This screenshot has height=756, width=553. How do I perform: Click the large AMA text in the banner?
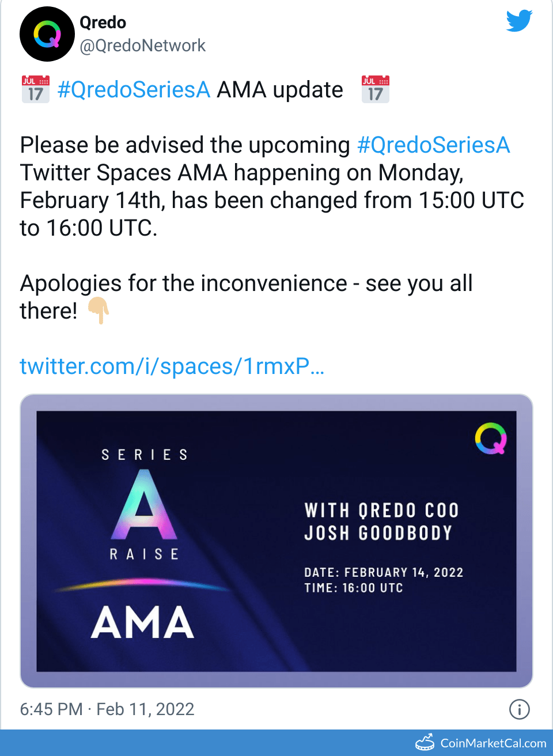[x=142, y=623]
